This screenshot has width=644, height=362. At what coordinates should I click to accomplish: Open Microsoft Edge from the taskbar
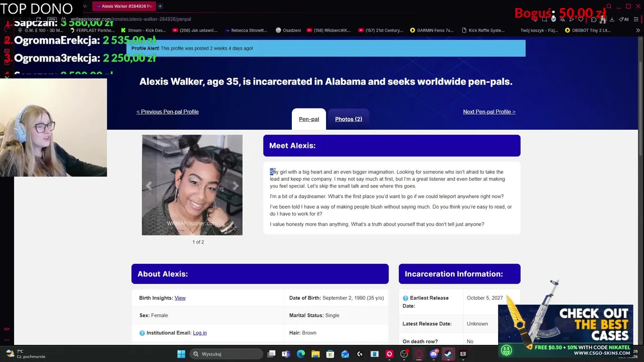pos(301,354)
